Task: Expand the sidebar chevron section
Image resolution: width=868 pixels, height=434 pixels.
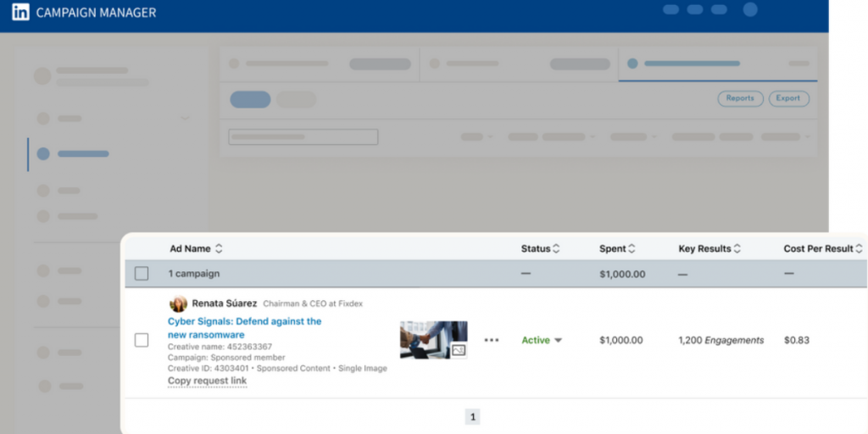Action: point(185,118)
